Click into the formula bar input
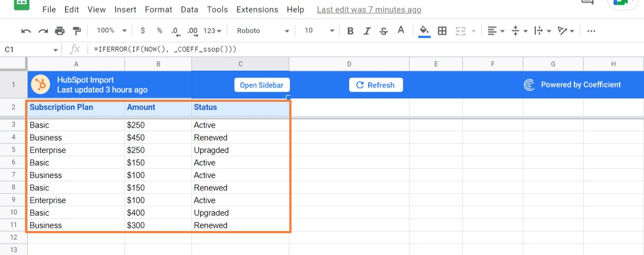Viewport: 644px width, 255px height. (326, 50)
